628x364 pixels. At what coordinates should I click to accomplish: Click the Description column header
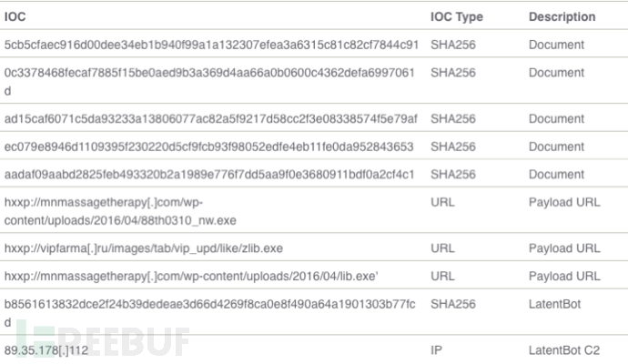pos(562,16)
